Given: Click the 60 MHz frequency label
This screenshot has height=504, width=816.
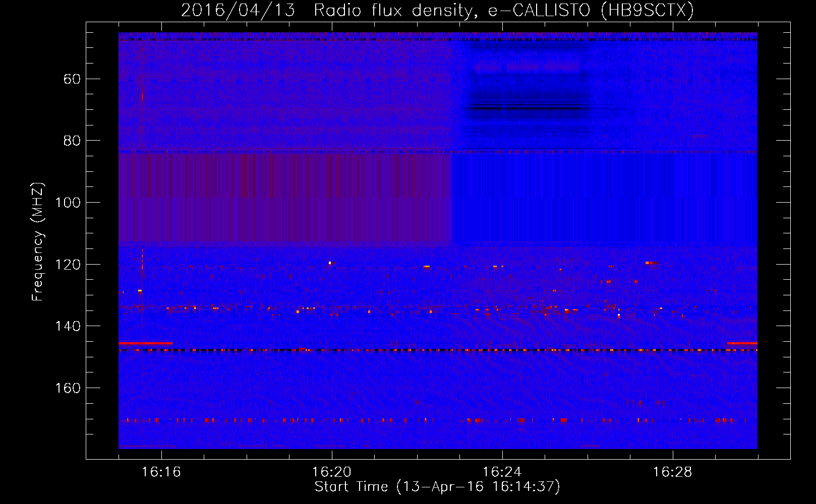Looking at the screenshot, I should click(x=72, y=79).
